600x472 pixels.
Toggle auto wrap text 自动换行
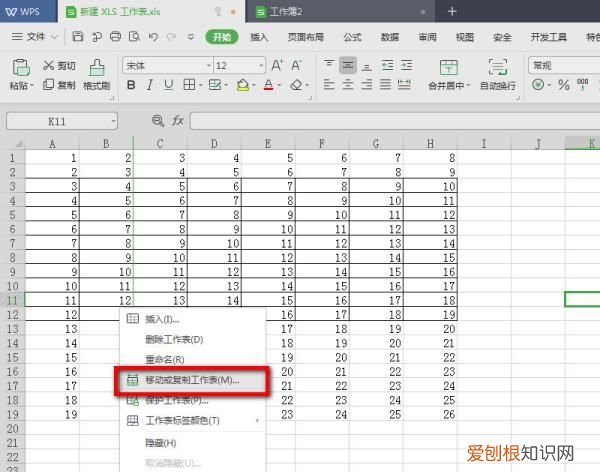pos(498,75)
